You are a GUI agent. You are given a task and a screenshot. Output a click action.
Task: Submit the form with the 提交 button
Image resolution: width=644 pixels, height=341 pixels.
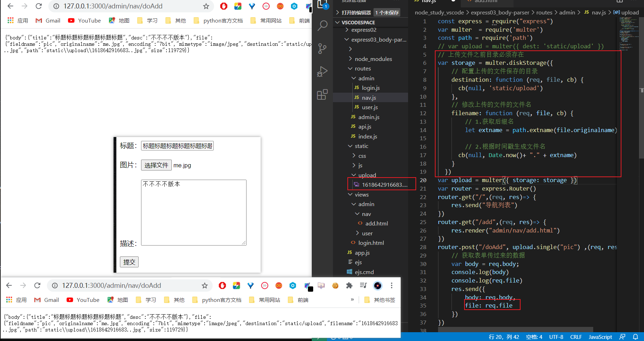click(129, 262)
